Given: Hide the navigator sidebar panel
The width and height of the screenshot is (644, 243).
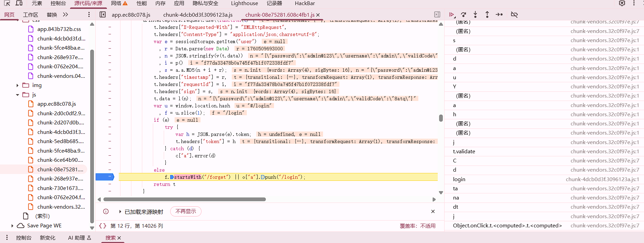Looking at the screenshot, I should (x=102, y=15).
